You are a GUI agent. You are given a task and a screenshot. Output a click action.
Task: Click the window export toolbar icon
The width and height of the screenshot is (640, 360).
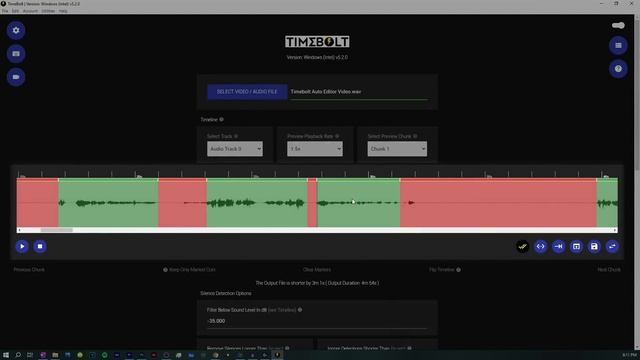click(x=576, y=246)
